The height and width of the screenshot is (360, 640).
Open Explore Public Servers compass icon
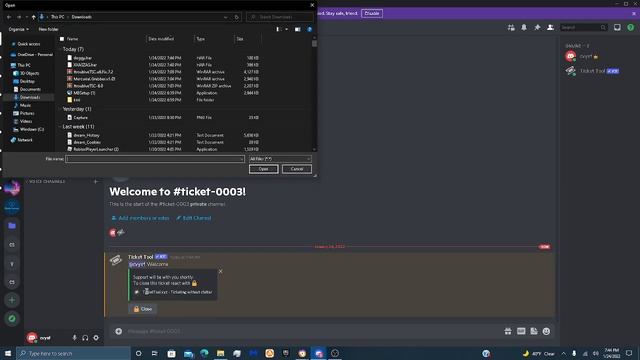[12, 318]
